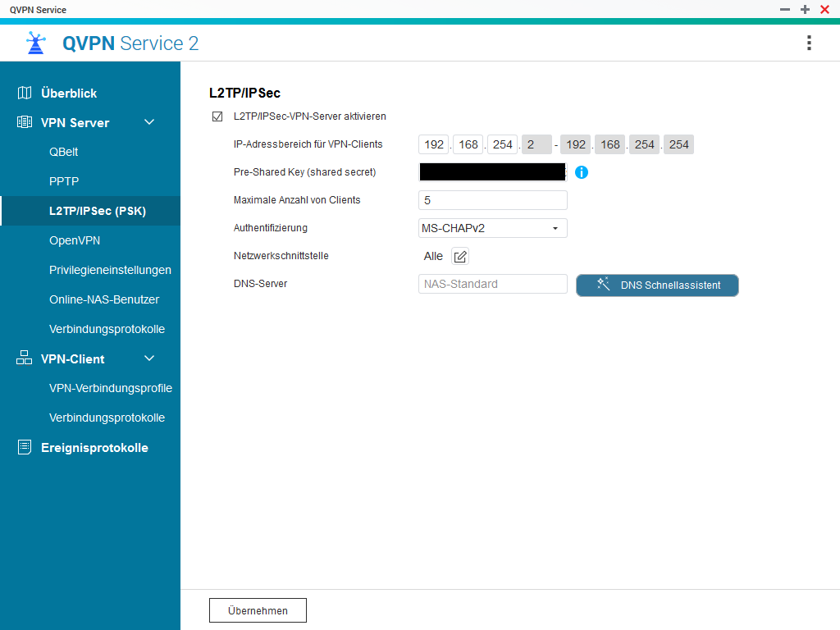The image size is (840, 630).
Task: Click the VPN Server icon in sidebar
Action: coord(25,122)
